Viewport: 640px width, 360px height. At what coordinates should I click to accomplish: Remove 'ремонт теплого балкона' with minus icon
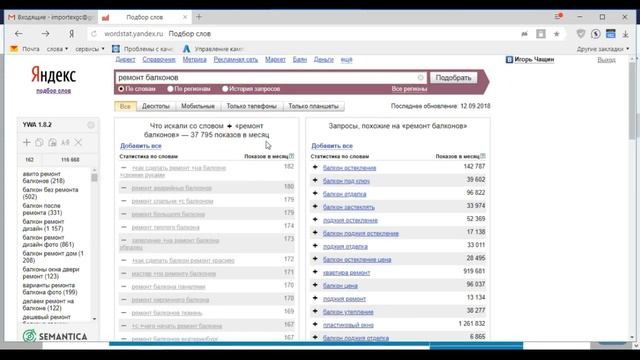(124, 227)
